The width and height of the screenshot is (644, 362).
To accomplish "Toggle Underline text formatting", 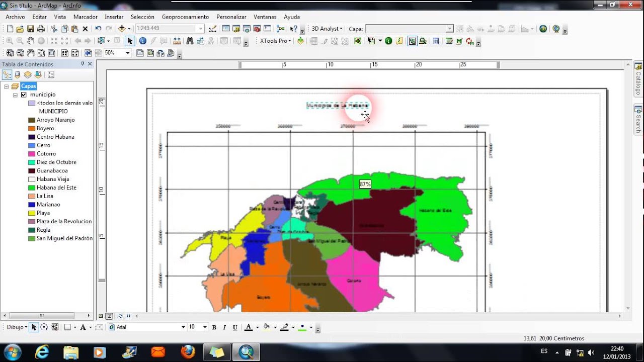I will [x=235, y=327].
